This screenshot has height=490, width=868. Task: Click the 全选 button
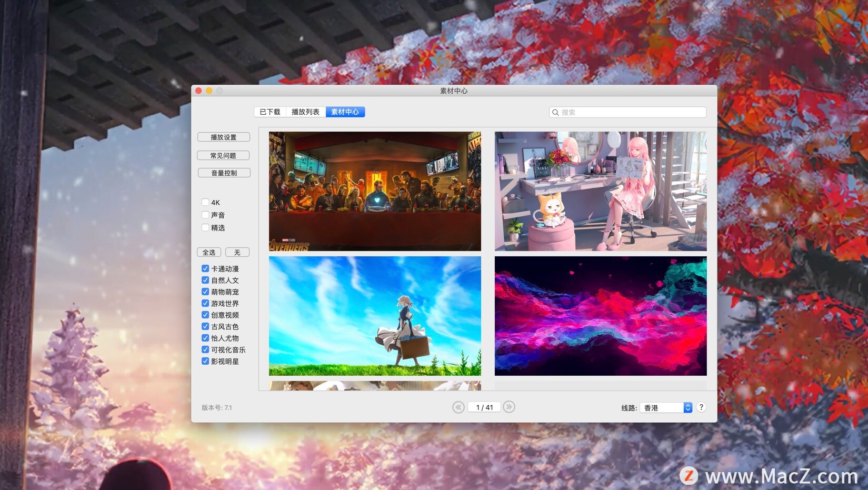(209, 253)
